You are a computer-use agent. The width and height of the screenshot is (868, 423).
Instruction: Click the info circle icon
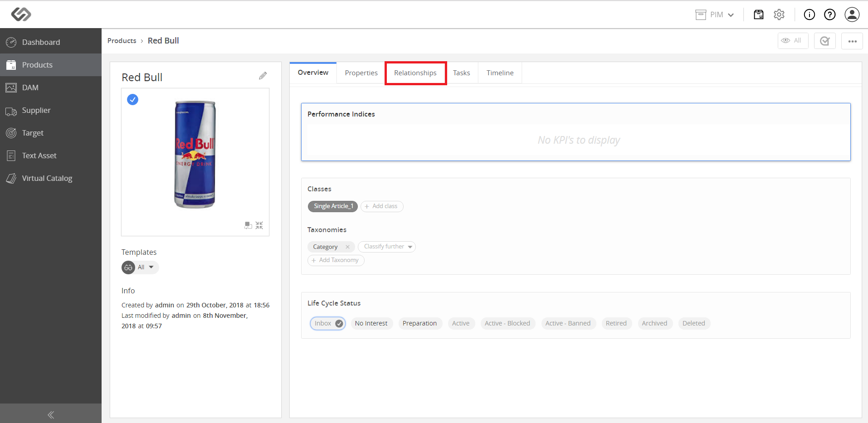[x=809, y=15]
